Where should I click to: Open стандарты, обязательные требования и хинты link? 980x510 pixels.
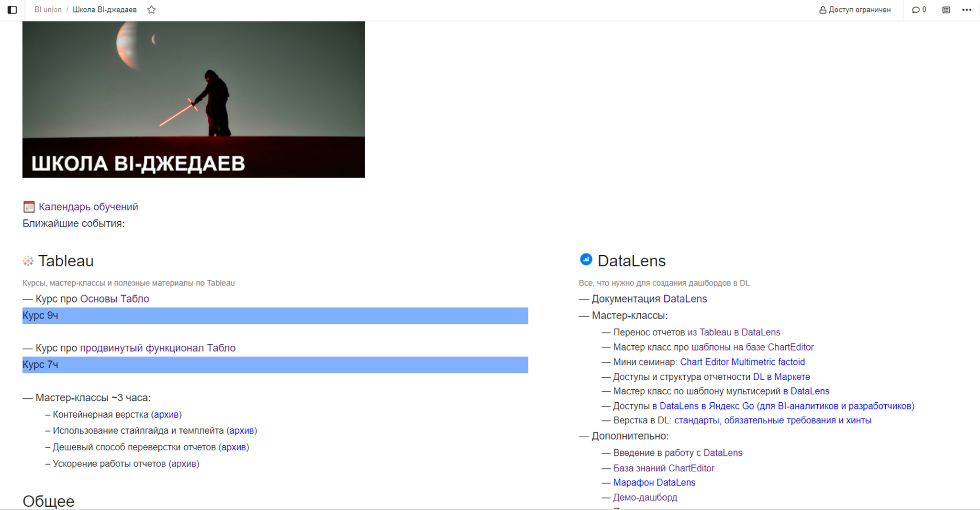point(773,420)
